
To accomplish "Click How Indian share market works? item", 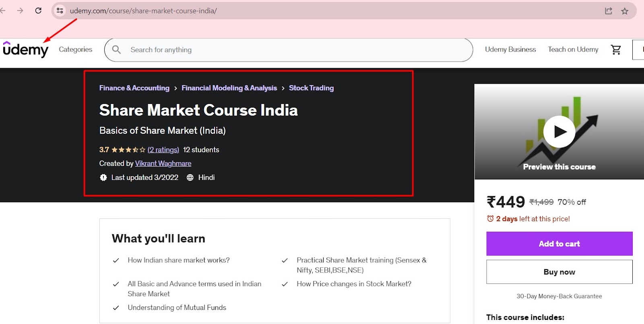I will tap(179, 260).
